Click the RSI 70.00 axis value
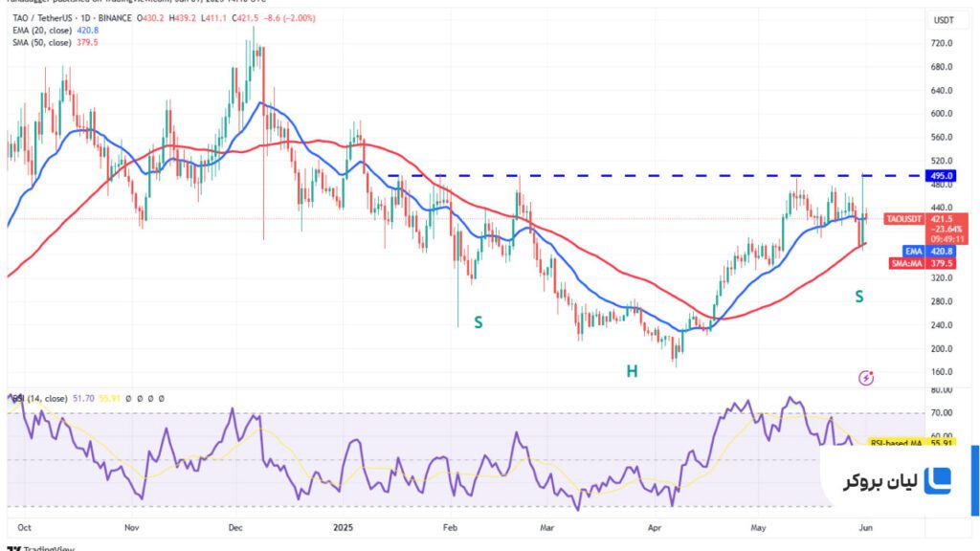 942,413
